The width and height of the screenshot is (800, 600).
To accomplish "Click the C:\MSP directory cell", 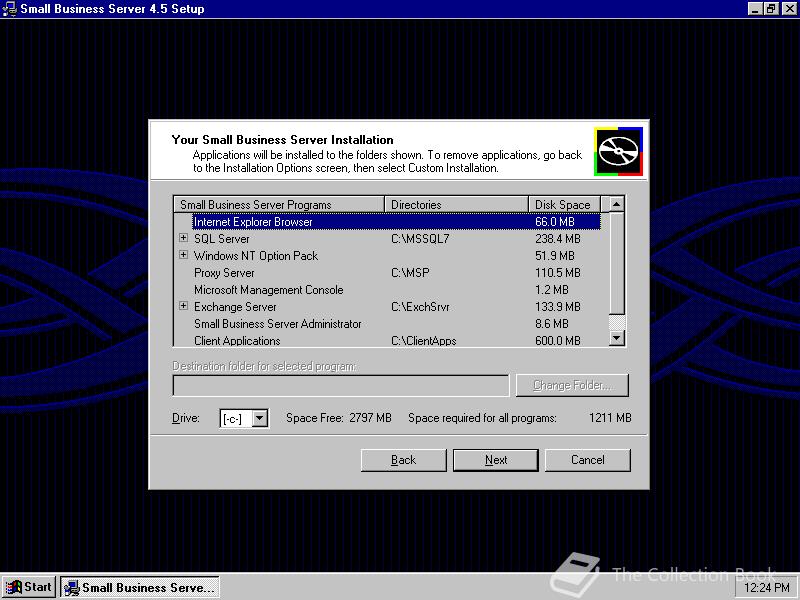I will [410, 273].
